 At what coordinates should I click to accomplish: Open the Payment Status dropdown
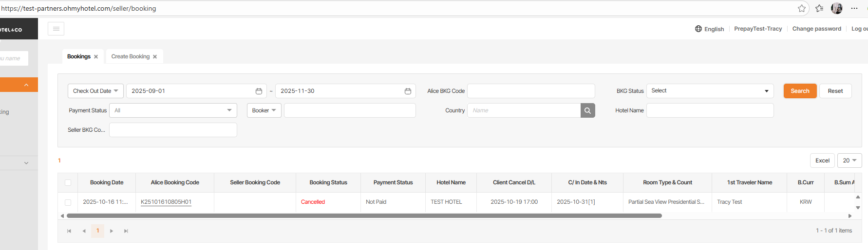(x=173, y=110)
